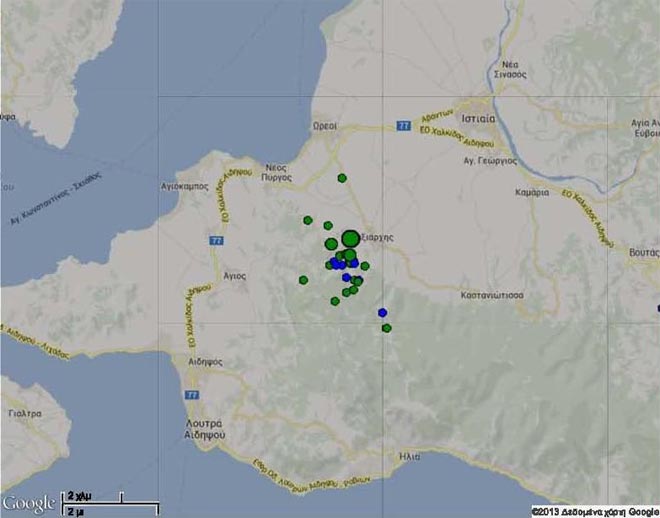Click the largest green circle marker near Ξιάρχης
The image size is (660, 518).
(x=350, y=238)
